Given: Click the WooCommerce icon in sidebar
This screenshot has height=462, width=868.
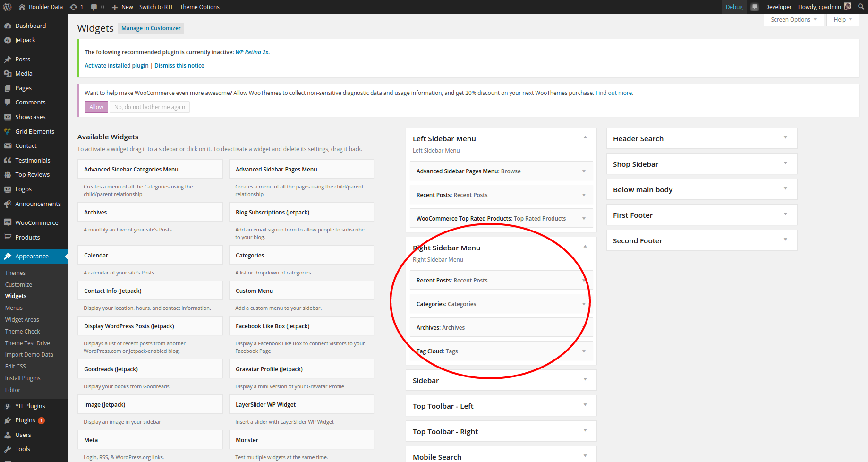Looking at the screenshot, I should coord(8,222).
